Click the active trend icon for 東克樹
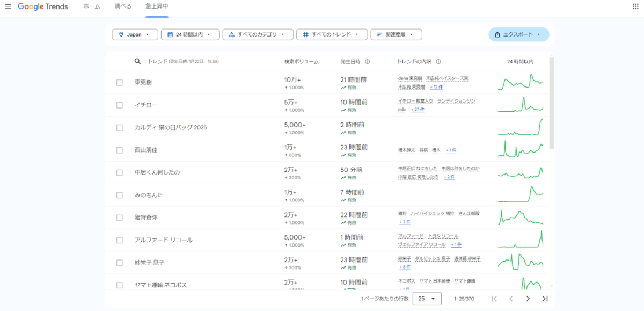This screenshot has width=644, height=311. click(343, 87)
